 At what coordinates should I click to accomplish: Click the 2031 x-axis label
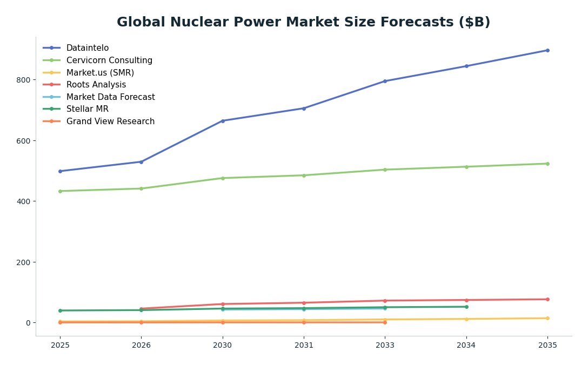click(304, 345)
